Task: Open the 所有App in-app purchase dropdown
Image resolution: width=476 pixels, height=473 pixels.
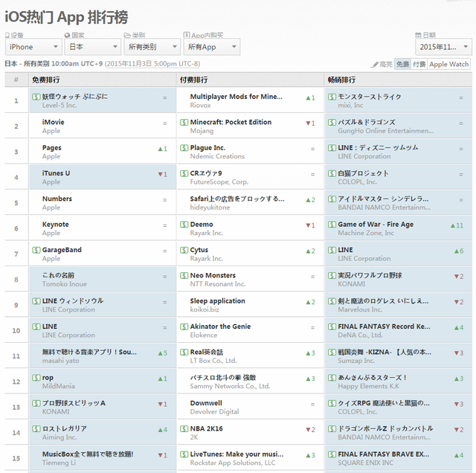Action: (x=211, y=47)
